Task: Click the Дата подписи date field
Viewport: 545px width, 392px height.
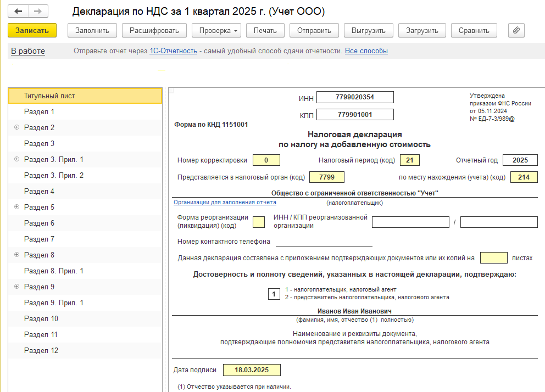Action: click(x=252, y=370)
